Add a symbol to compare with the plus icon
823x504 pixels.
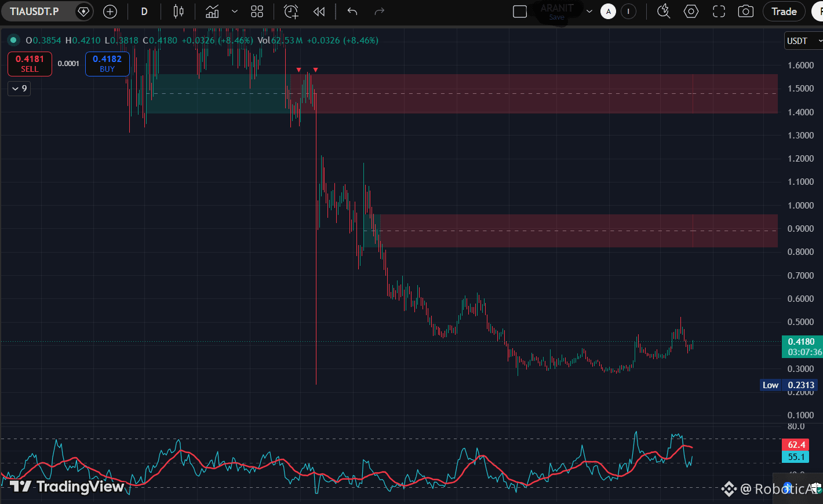coord(110,12)
